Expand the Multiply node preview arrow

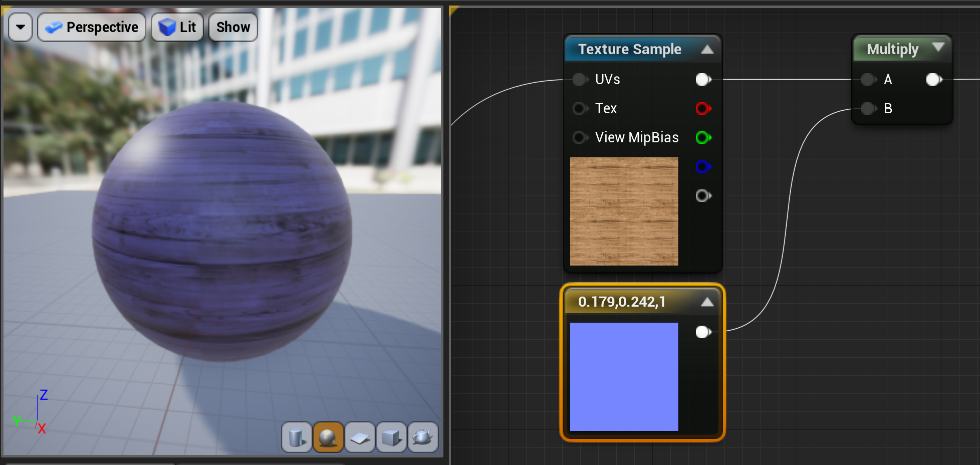938,48
